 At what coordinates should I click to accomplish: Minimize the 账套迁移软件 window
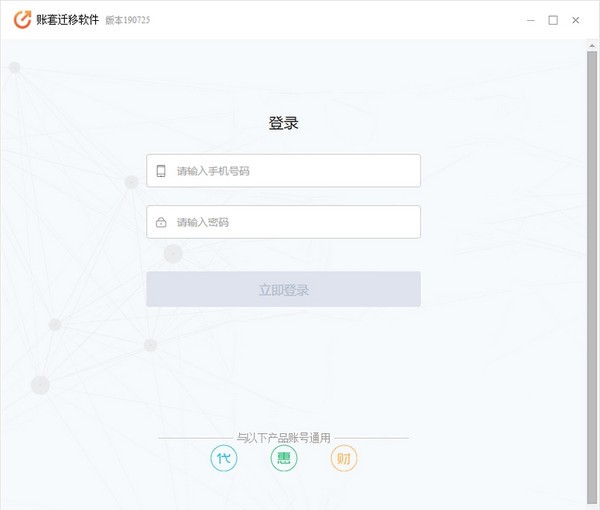529,20
